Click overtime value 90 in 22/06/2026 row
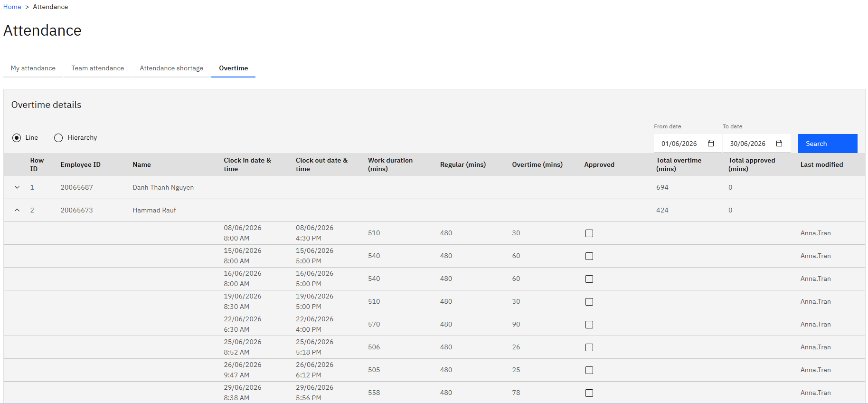 click(x=516, y=324)
